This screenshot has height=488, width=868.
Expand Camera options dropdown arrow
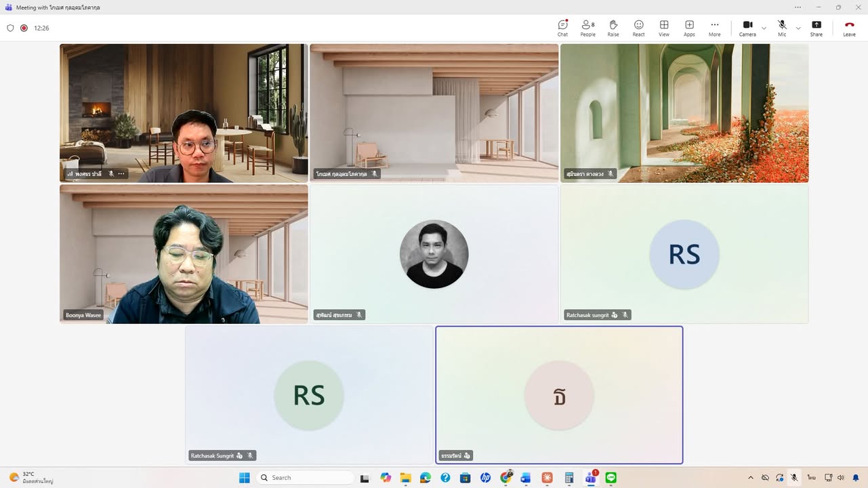[x=764, y=28]
